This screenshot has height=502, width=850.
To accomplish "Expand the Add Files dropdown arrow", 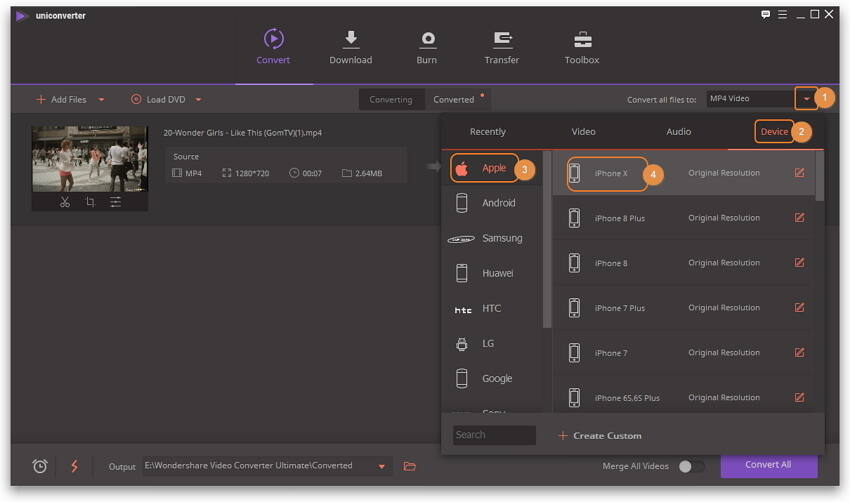I will click(x=101, y=100).
